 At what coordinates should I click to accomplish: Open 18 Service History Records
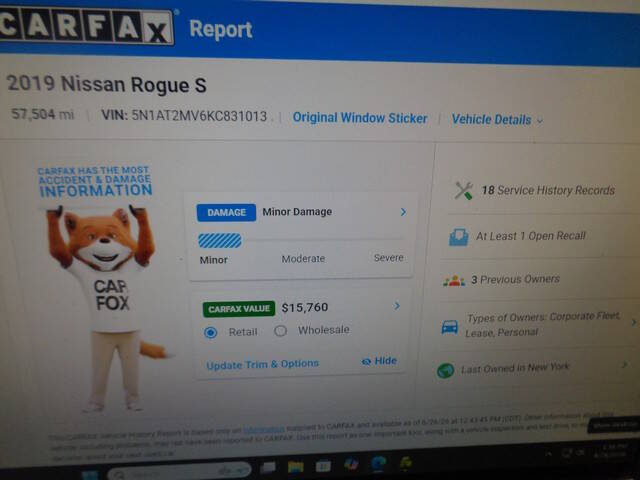point(548,190)
